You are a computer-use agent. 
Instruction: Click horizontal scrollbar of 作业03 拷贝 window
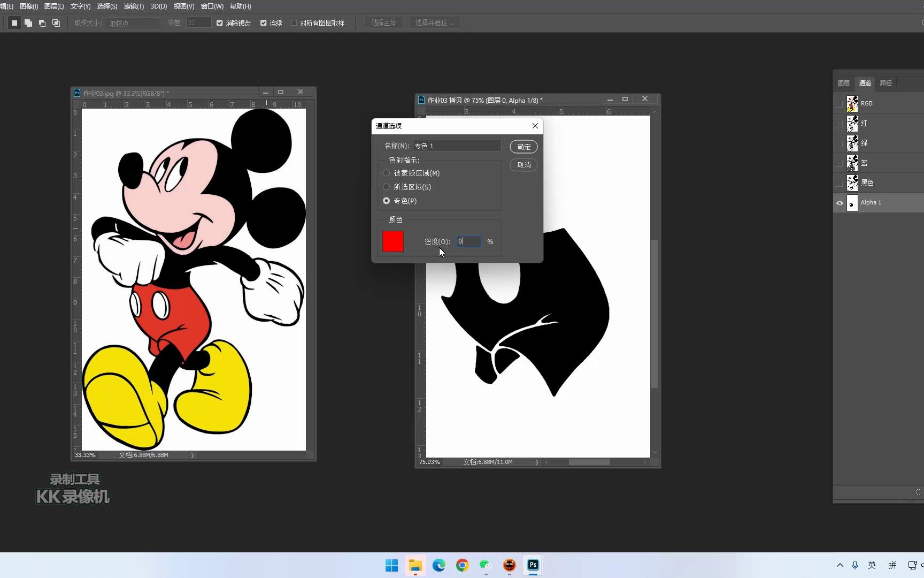(x=589, y=462)
